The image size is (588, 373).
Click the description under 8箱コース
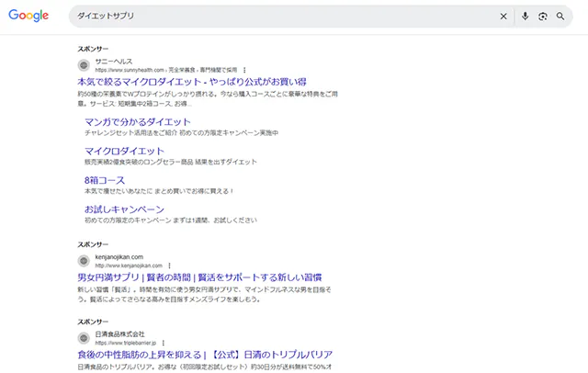click(x=159, y=191)
